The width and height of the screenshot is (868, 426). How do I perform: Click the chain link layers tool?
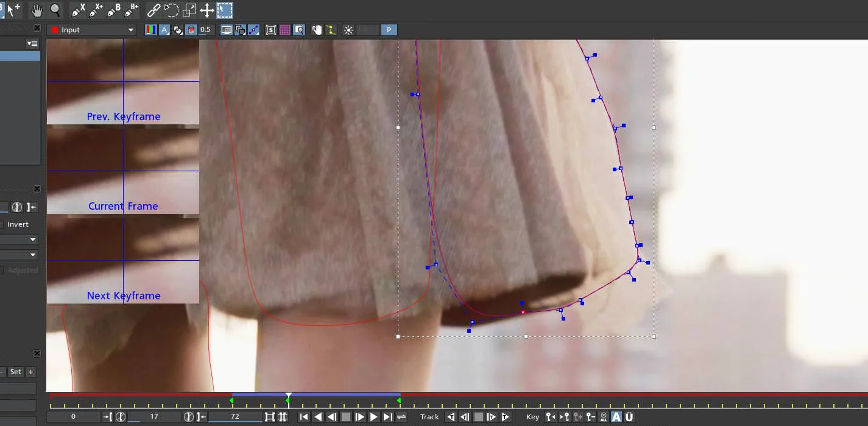point(154,10)
